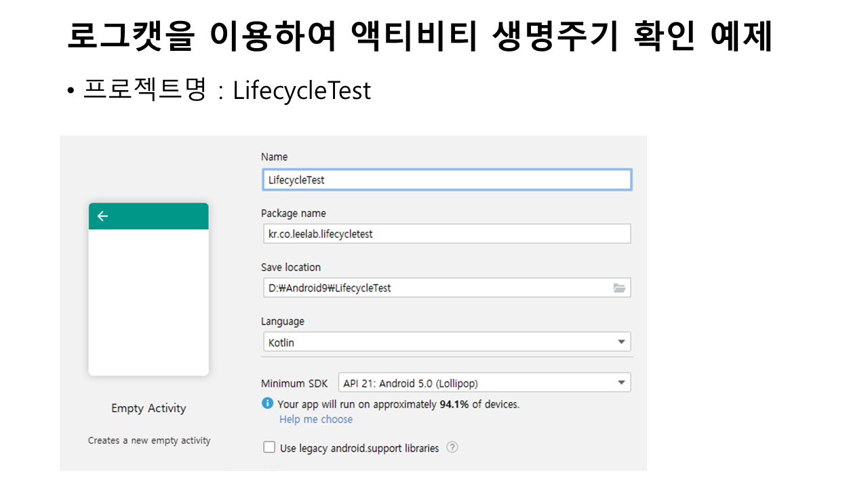Click the Package name text field
The width and height of the screenshot is (868, 488).
446,234
